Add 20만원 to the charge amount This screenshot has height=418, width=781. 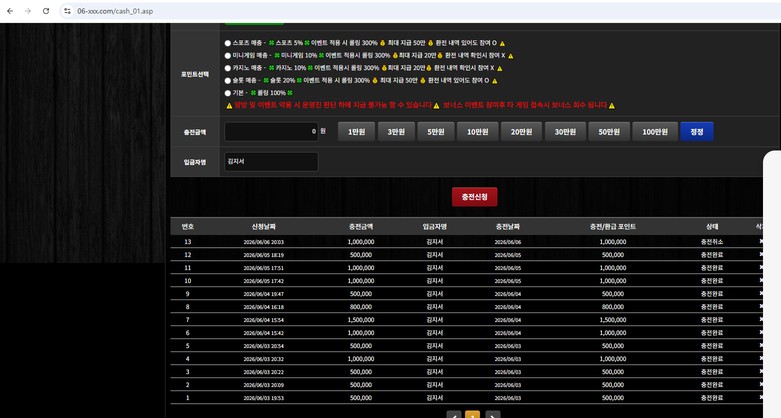point(521,132)
